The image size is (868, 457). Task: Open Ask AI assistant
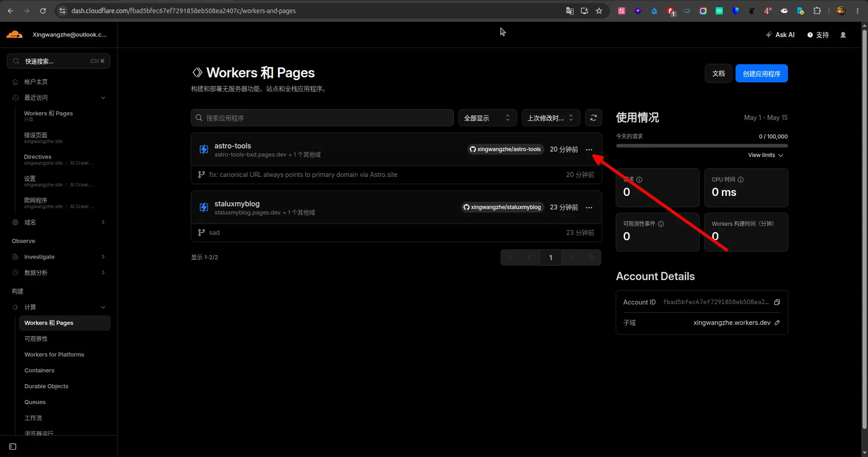(x=780, y=35)
